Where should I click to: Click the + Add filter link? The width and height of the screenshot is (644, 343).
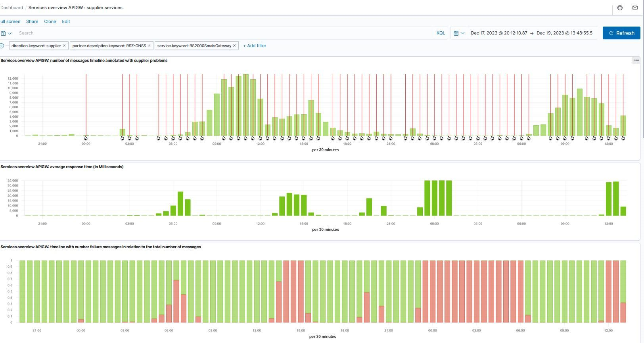pyautogui.click(x=255, y=46)
